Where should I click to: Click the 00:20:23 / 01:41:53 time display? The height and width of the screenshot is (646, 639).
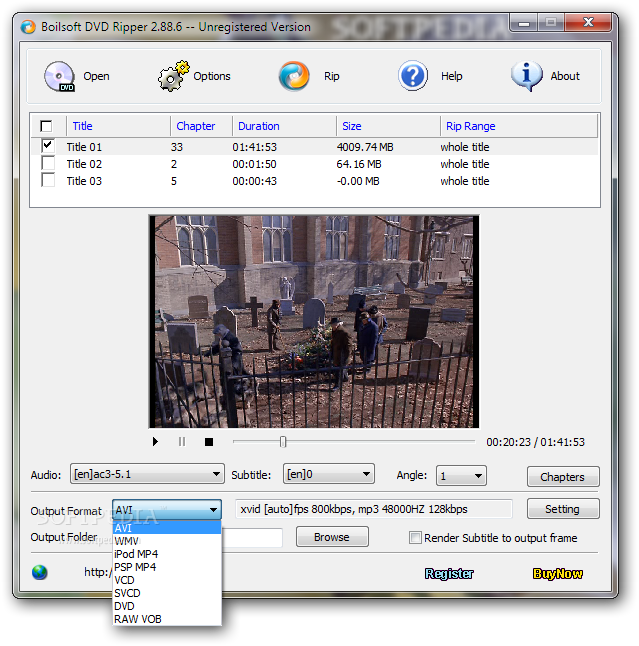(x=535, y=442)
